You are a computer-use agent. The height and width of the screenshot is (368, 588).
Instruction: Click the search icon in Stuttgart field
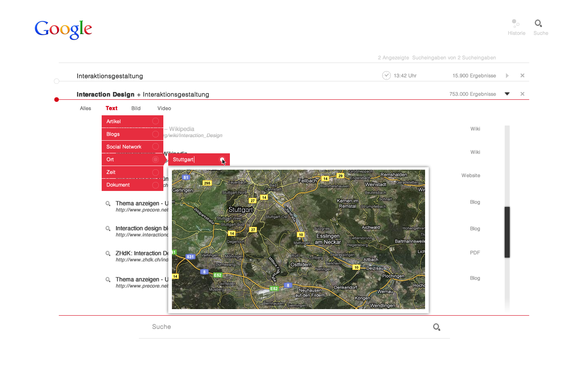click(x=222, y=159)
